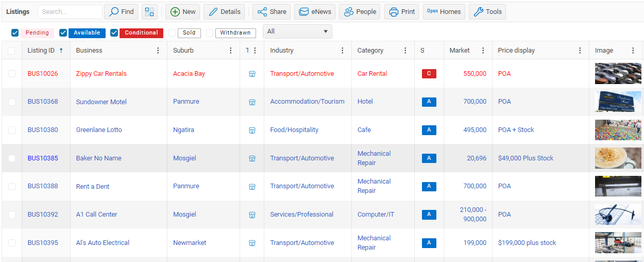This screenshot has height=262, width=644.
Task: Click the grid view layout icon
Action: tap(149, 12)
